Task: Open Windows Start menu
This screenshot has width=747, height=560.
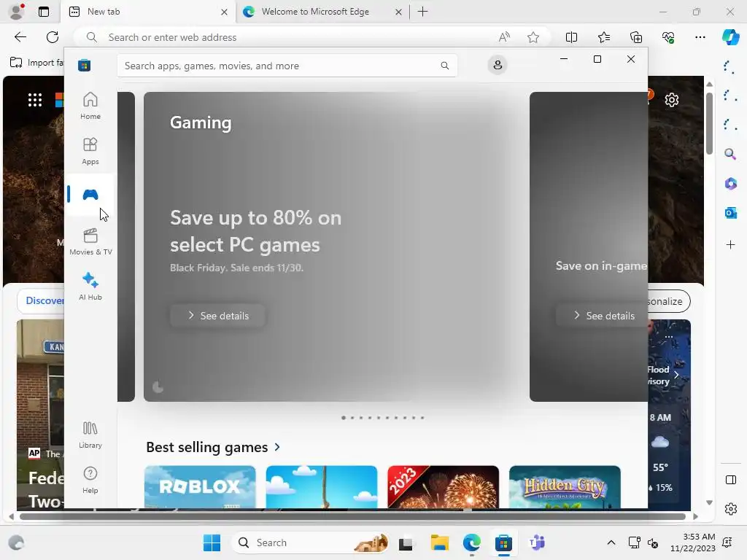Action: coord(212,542)
